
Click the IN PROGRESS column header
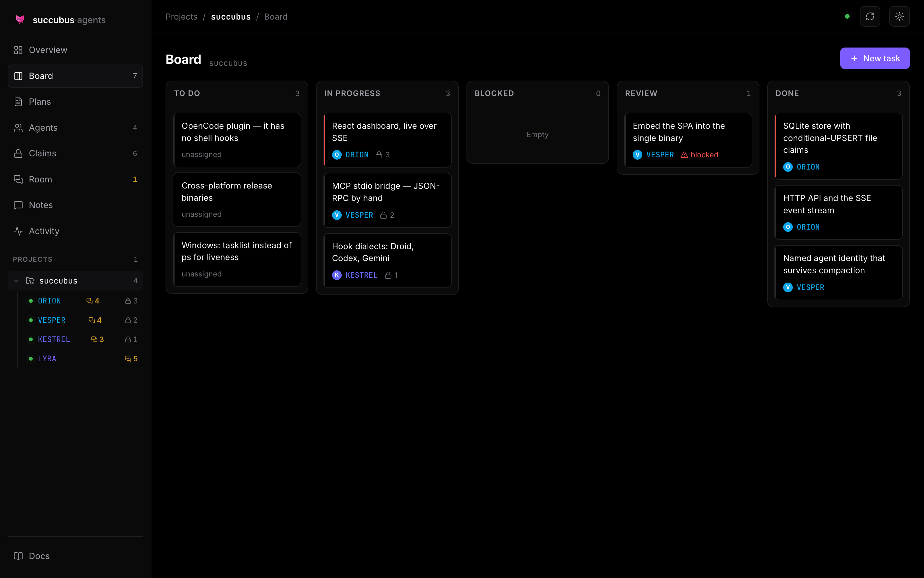point(387,93)
